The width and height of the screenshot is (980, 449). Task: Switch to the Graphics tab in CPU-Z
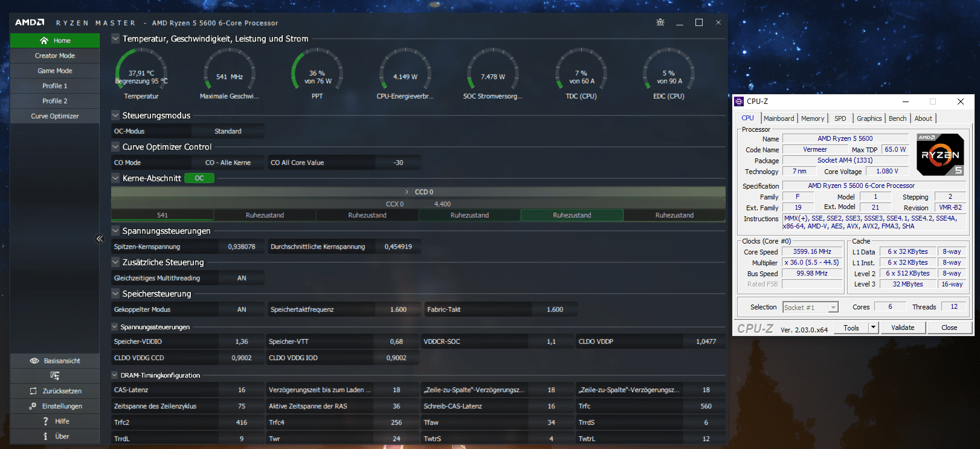pyautogui.click(x=869, y=118)
